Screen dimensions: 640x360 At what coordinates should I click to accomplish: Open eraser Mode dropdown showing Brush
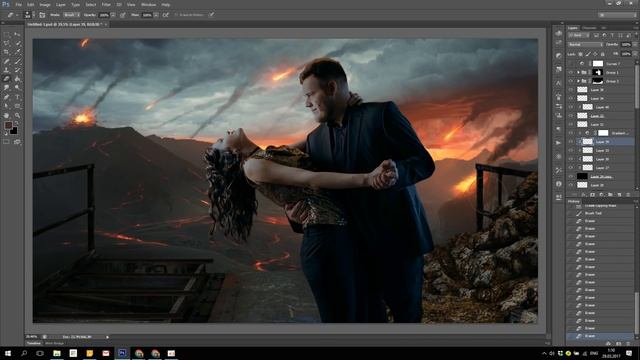[x=72, y=15]
